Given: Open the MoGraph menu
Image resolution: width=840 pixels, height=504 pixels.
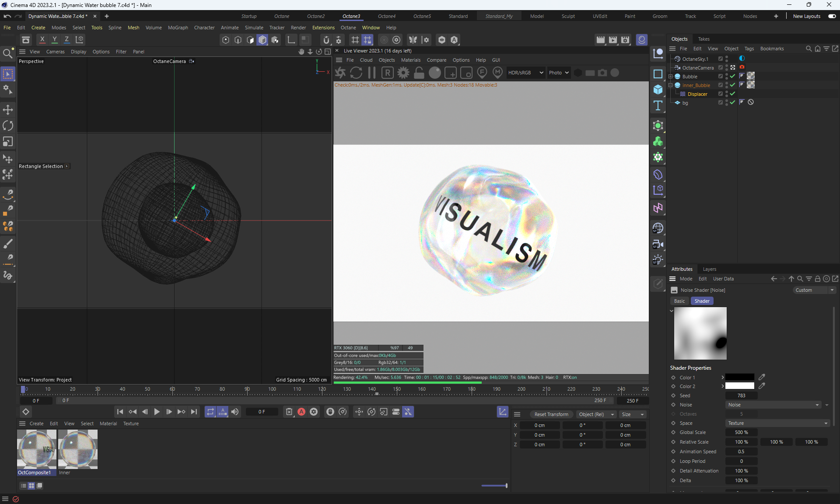Looking at the screenshot, I should point(178,28).
